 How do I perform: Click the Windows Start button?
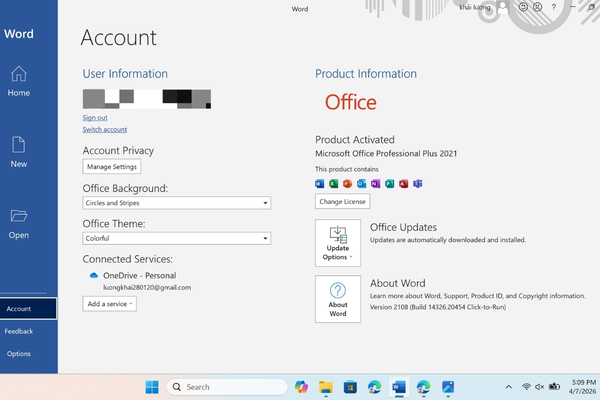coord(153,387)
